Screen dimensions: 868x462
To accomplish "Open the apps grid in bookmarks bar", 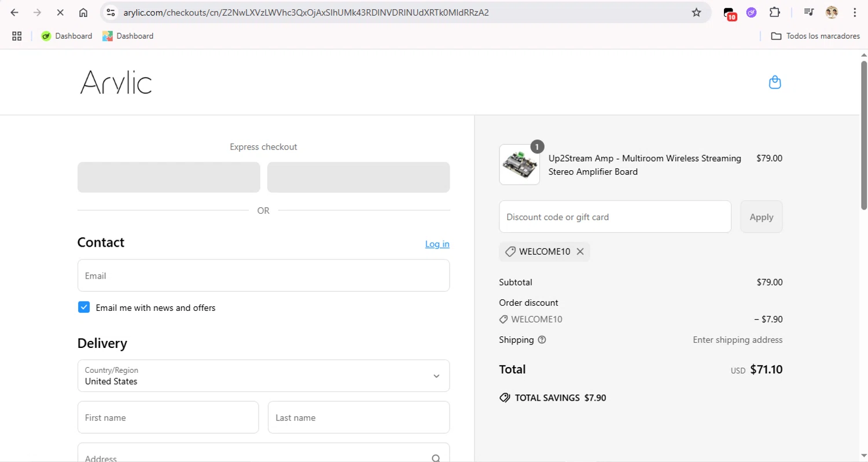I will point(17,36).
